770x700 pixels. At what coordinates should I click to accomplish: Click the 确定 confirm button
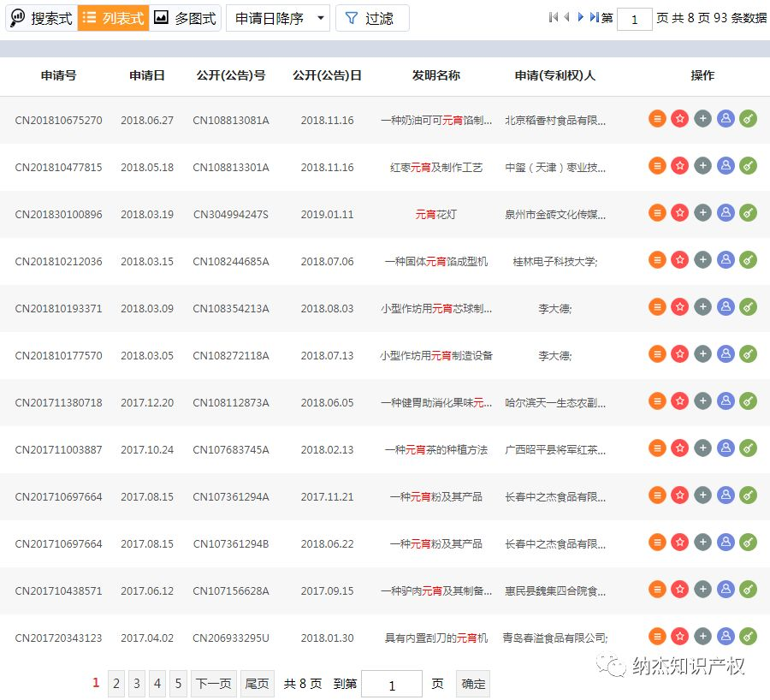click(473, 684)
